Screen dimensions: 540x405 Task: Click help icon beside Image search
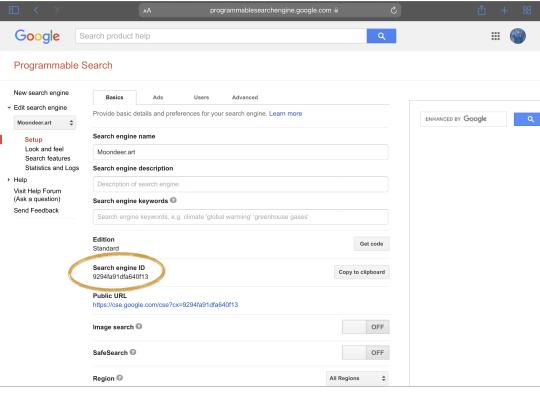point(139,326)
